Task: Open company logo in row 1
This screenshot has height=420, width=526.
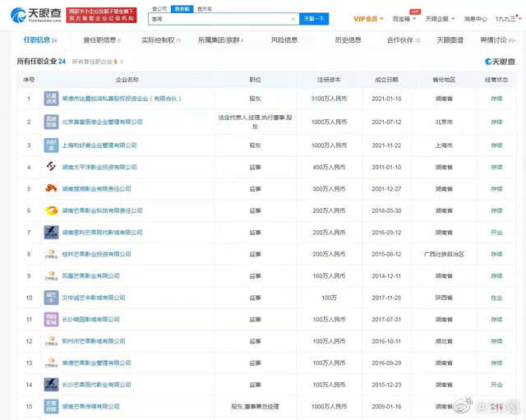Action: point(51,99)
